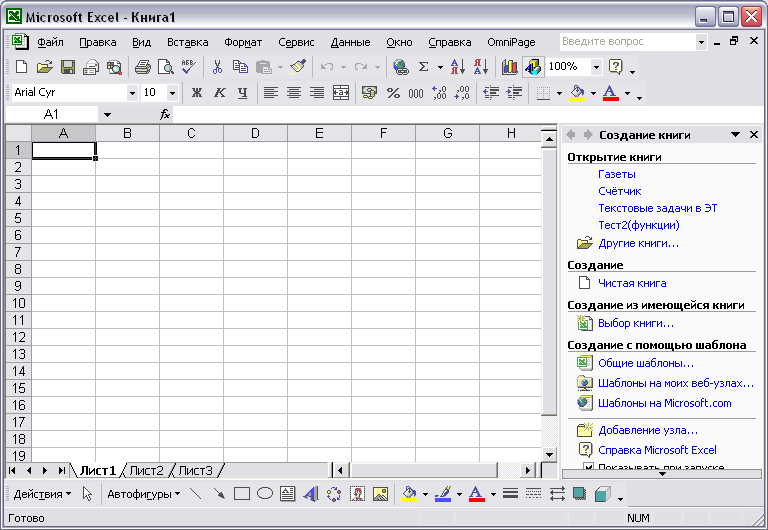
Task: Launch the Chart Wizard icon
Action: pyautogui.click(x=509, y=67)
